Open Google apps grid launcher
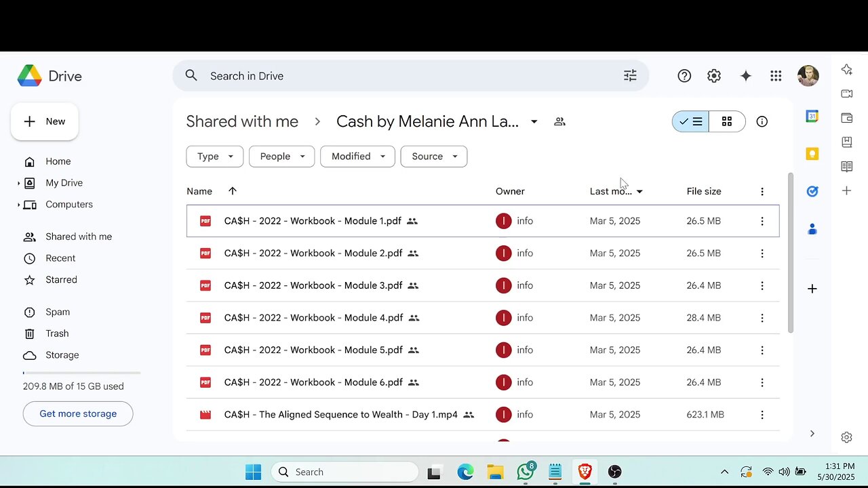The image size is (868, 488). 776,76
